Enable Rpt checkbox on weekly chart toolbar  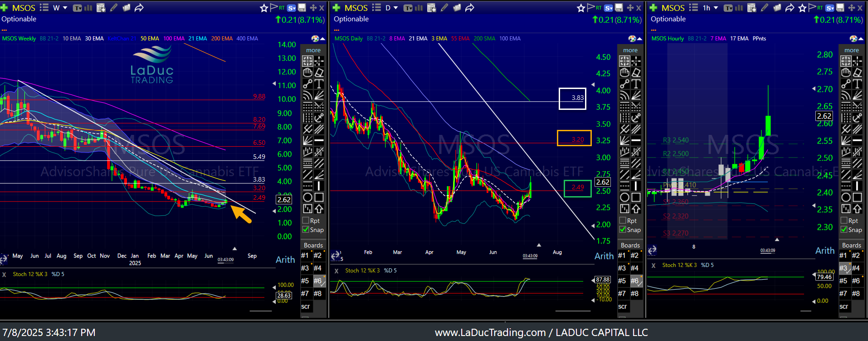[306, 221]
